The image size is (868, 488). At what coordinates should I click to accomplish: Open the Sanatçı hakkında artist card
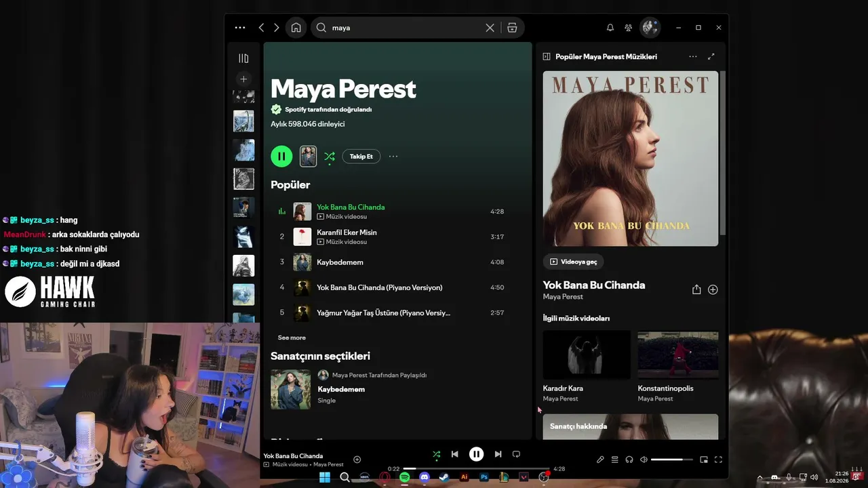(x=631, y=427)
